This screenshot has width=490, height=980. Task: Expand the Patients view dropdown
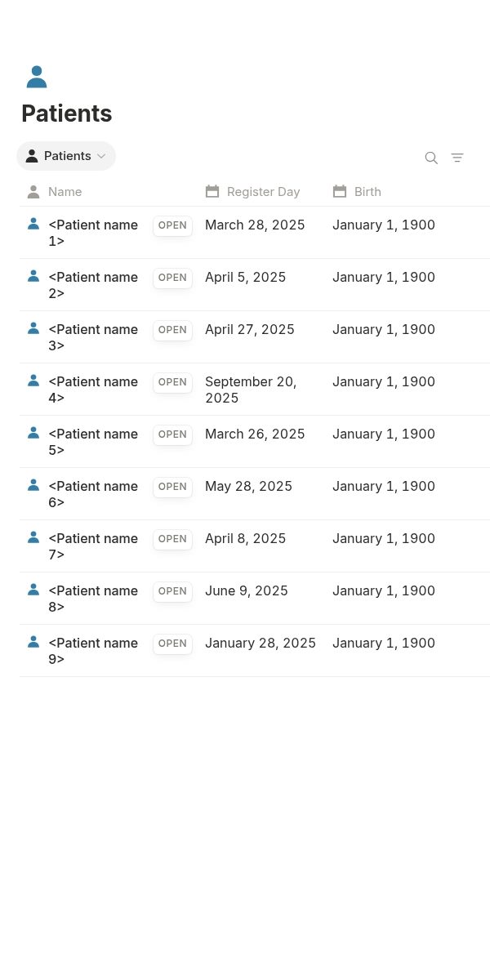[x=66, y=156]
